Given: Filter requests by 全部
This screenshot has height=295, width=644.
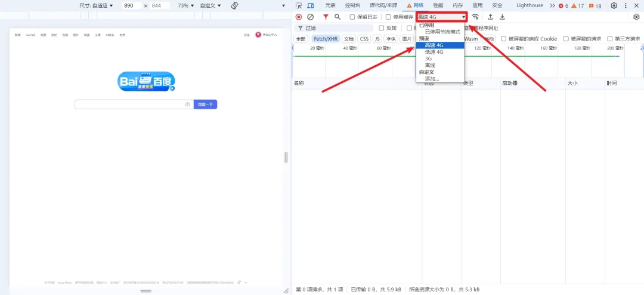Looking at the screenshot, I should click(301, 39).
